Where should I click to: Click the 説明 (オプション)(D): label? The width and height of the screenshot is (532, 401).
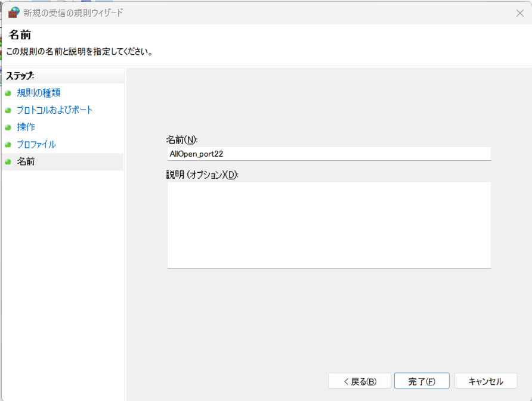click(202, 175)
